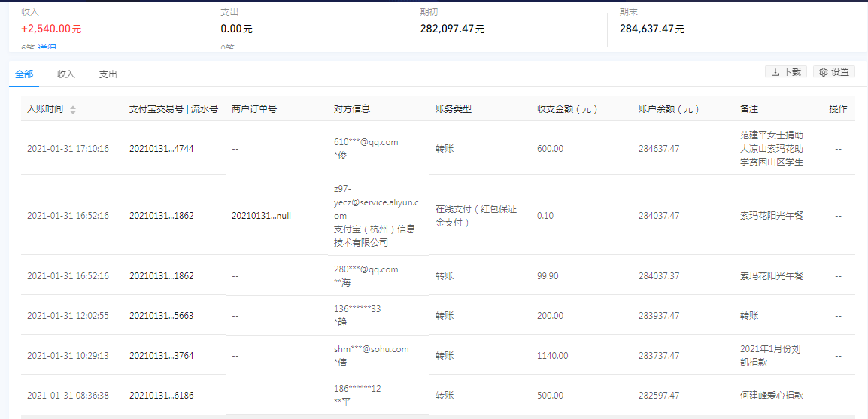Click the 入账时间 column header
The width and height of the screenshot is (868, 419).
[x=45, y=109]
